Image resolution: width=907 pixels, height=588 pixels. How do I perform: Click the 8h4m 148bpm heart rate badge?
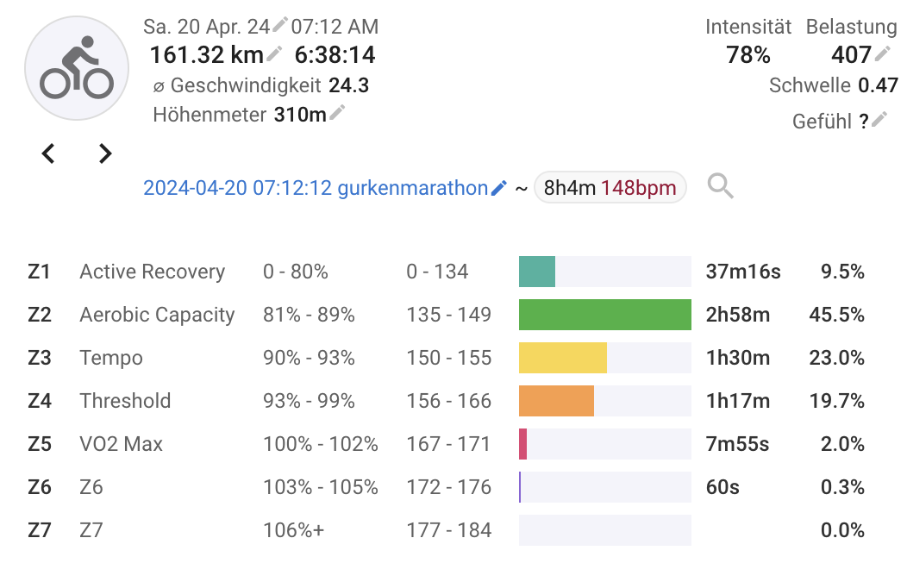pos(610,188)
